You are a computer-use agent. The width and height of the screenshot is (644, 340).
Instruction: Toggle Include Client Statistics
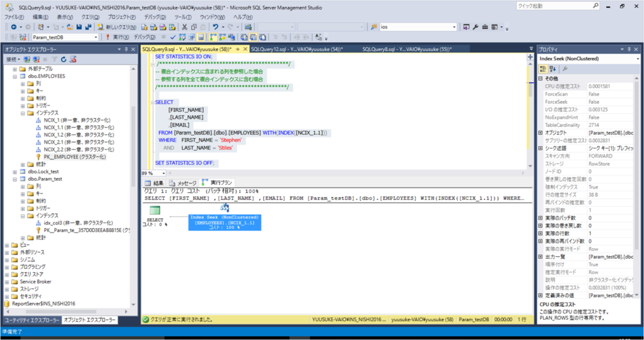[231, 37]
